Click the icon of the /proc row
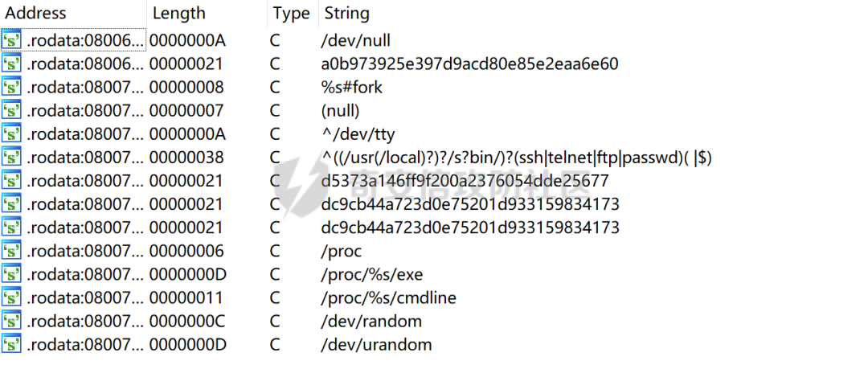 tap(11, 251)
